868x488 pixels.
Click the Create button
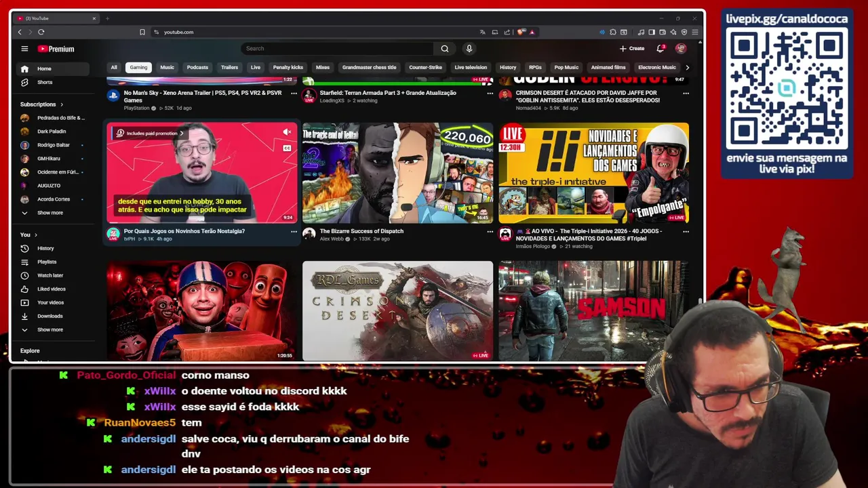632,49
